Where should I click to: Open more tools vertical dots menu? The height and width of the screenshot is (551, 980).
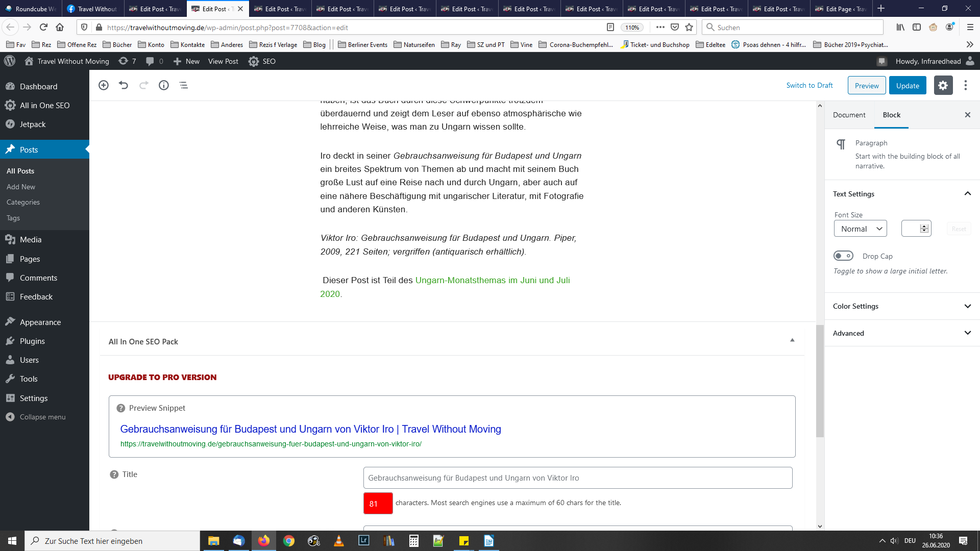965,85
